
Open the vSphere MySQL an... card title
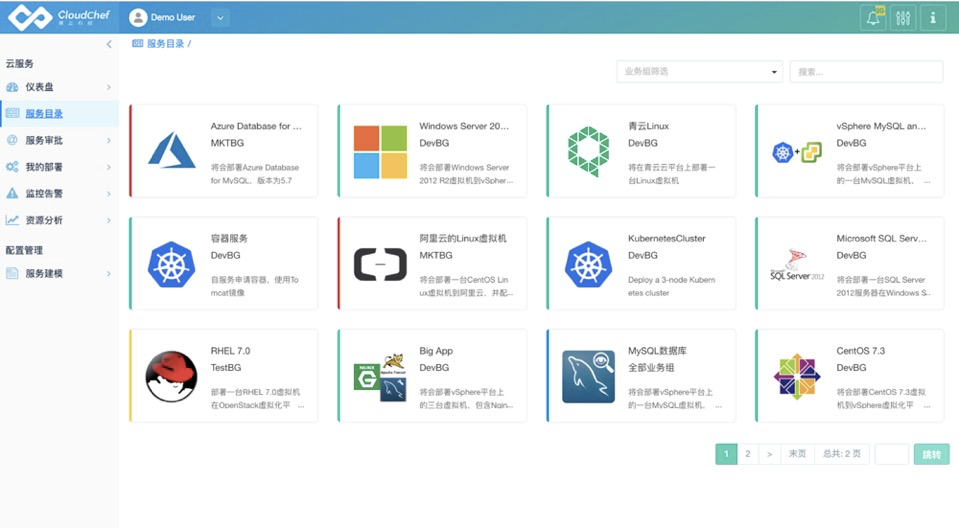click(881, 126)
